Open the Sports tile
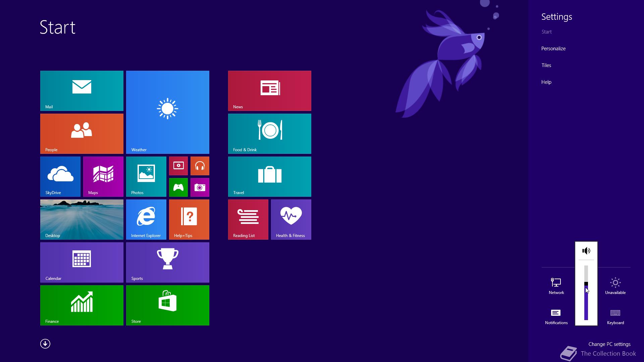The height and width of the screenshot is (362, 644). click(168, 262)
